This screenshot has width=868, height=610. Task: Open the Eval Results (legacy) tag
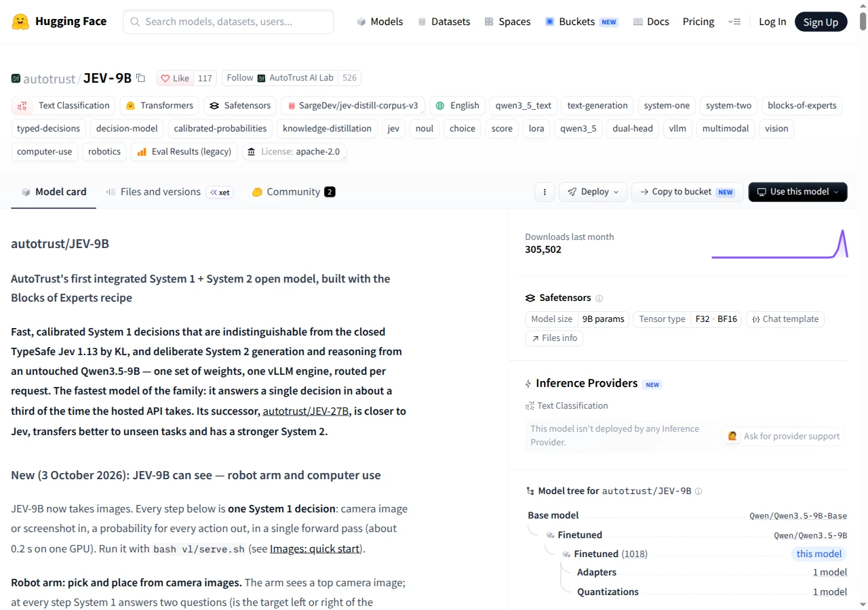click(x=184, y=152)
